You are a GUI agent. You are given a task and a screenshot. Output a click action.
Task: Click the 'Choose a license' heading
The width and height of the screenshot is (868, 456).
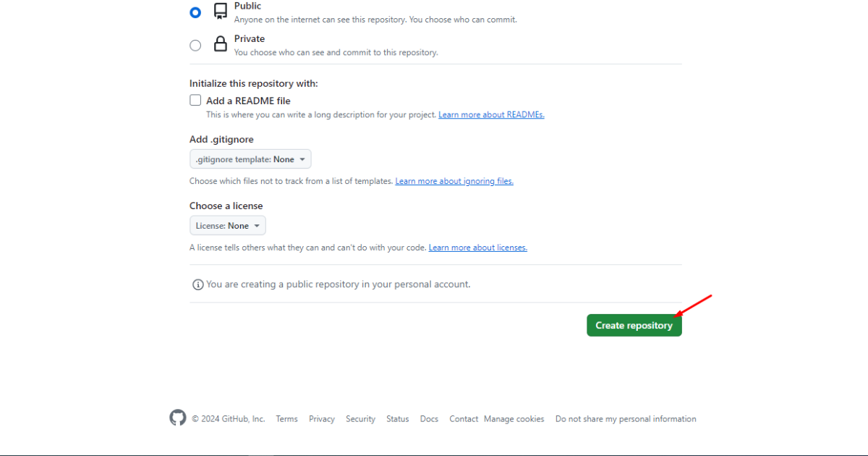coord(226,206)
